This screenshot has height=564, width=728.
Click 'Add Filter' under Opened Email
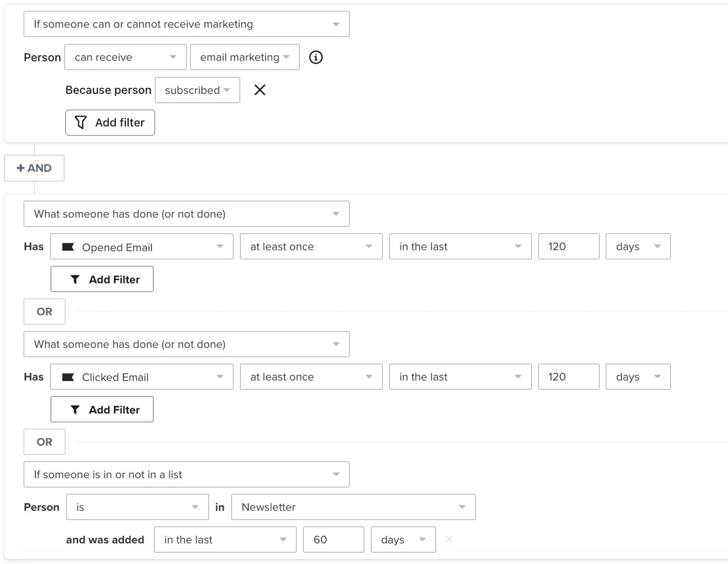click(102, 279)
